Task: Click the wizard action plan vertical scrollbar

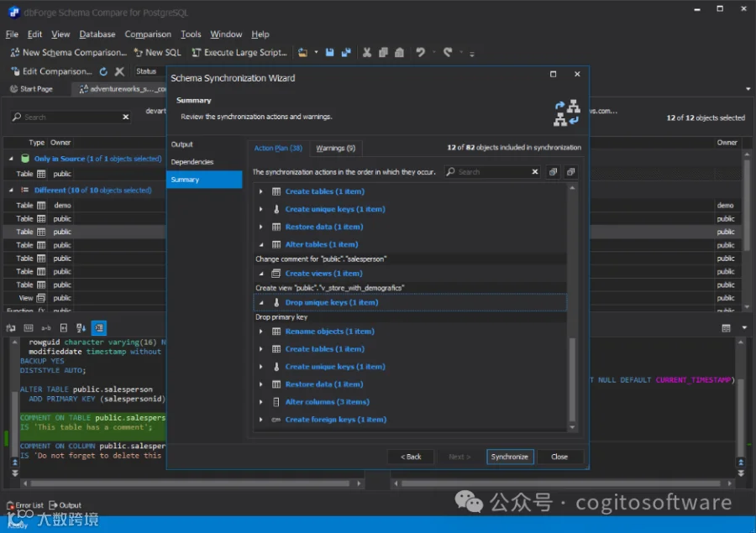Action: [x=572, y=379]
